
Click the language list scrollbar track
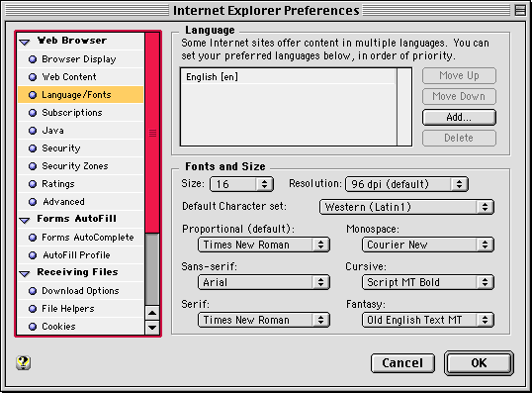pyautogui.click(x=404, y=107)
